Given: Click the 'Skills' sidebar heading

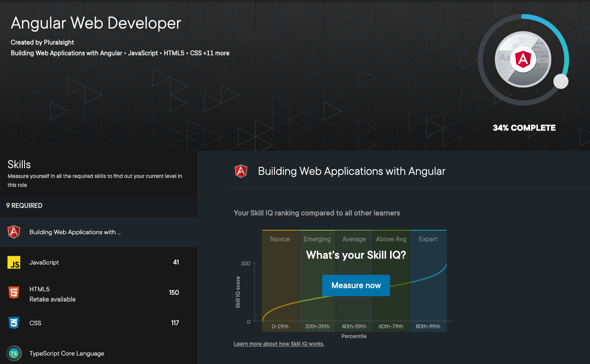Looking at the screenshot, I should pyautogui.click(x=19, y=165).
